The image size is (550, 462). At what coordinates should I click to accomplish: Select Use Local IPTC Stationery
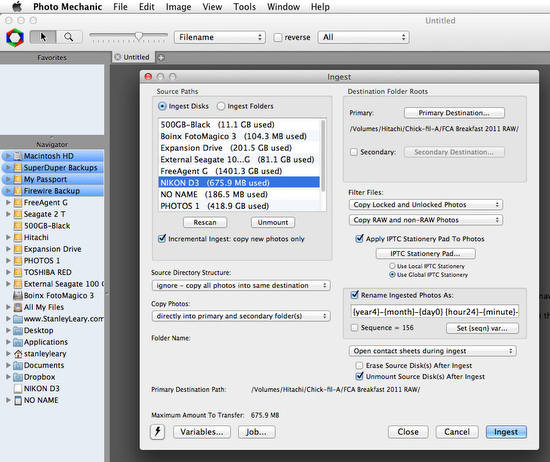click(x=392, y=266)
